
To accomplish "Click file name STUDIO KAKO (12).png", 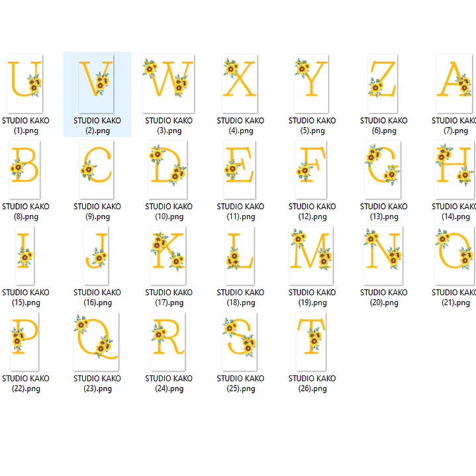I will (312, 212).
